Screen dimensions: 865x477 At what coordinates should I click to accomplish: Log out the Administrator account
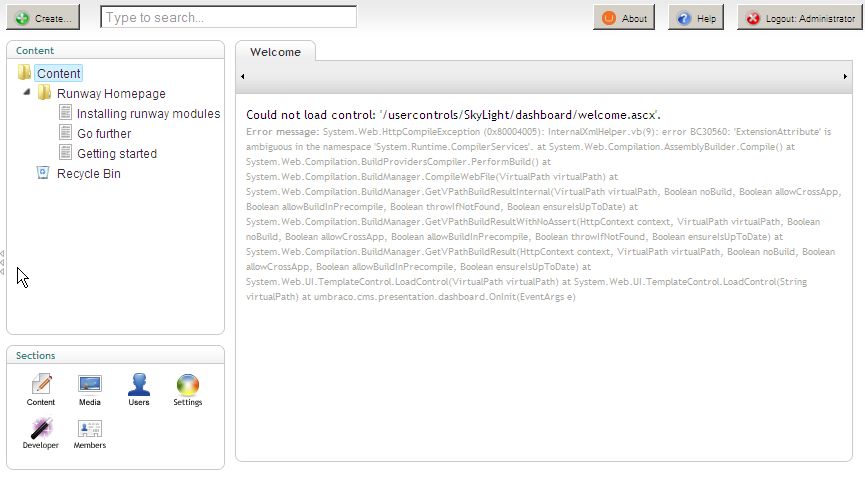click(x=800, y=18)
